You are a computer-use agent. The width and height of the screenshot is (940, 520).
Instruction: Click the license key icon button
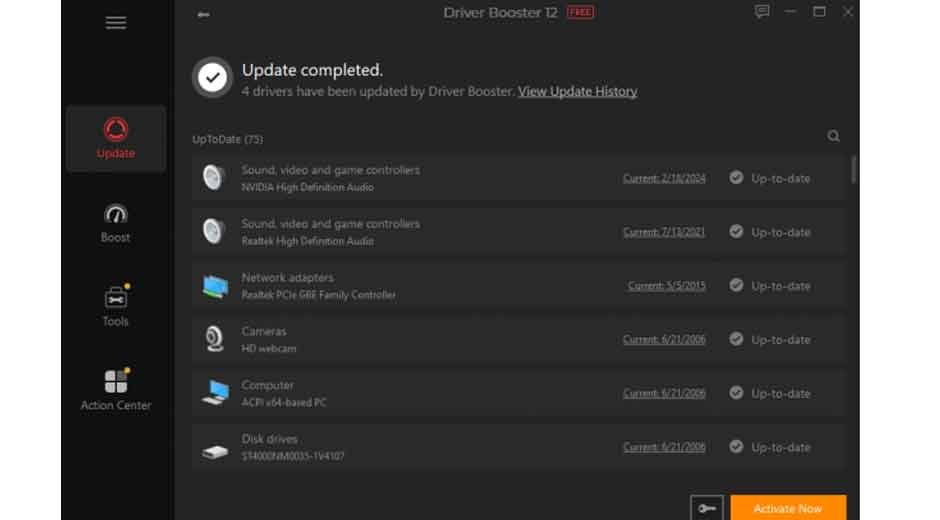point(706,508)
